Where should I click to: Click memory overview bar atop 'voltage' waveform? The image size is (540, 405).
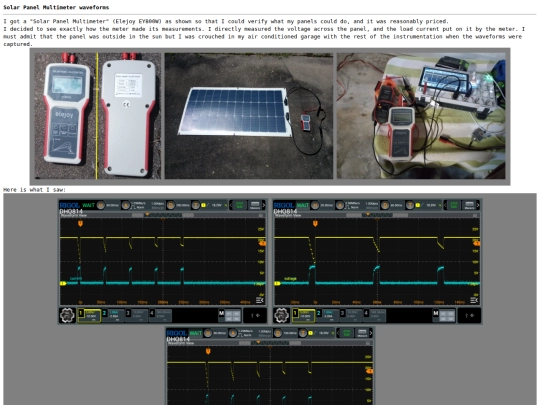point(377,215)
